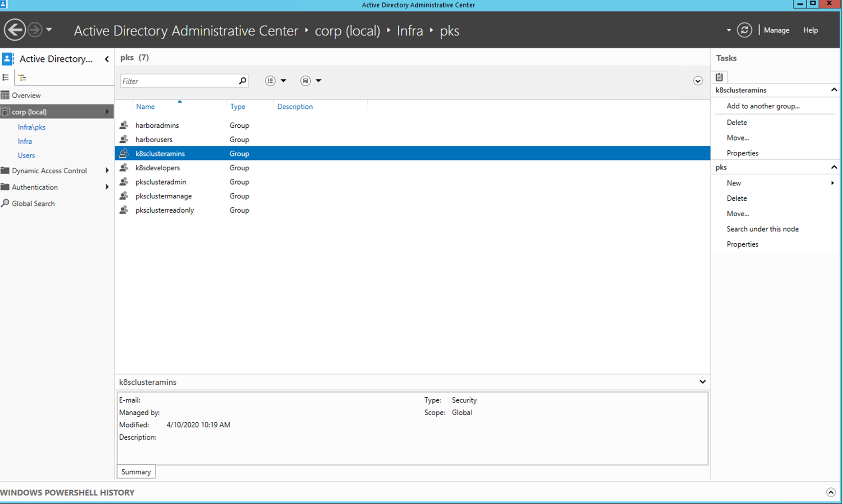843x504 pixels.
Task: Click Move under pks tasks
Action: coord(738,214)
